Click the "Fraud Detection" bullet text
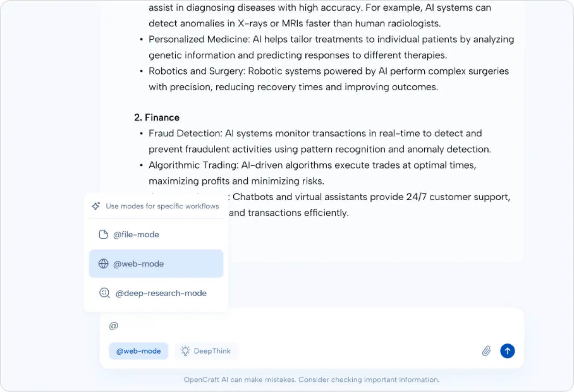The height and width of the screenshot is (392, 574). tap(315, 133)
